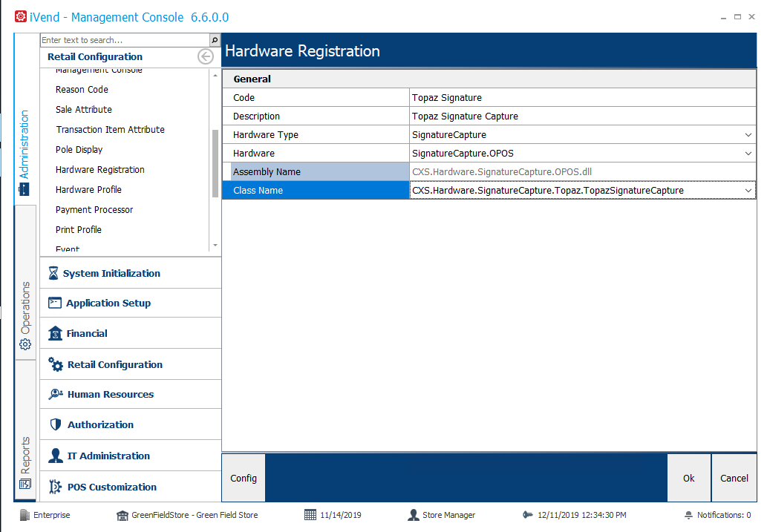Click the Retail Configuration gears icon
The image size is (767, 532).
click(55, 364)
